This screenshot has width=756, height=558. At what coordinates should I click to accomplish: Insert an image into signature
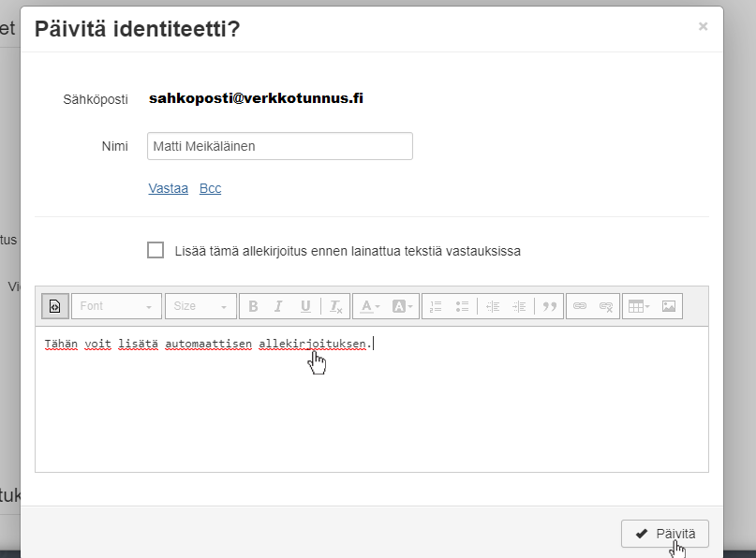669,306
